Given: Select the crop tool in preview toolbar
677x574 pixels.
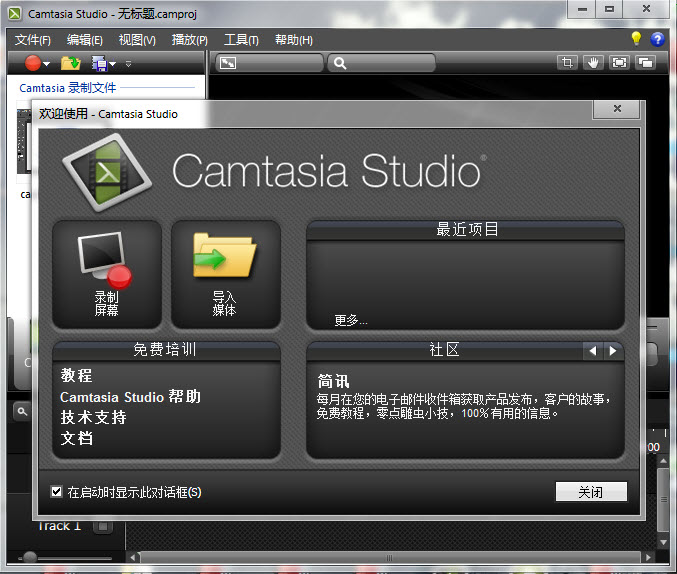Looking at the screenshot, I should [x=567, y=62].
